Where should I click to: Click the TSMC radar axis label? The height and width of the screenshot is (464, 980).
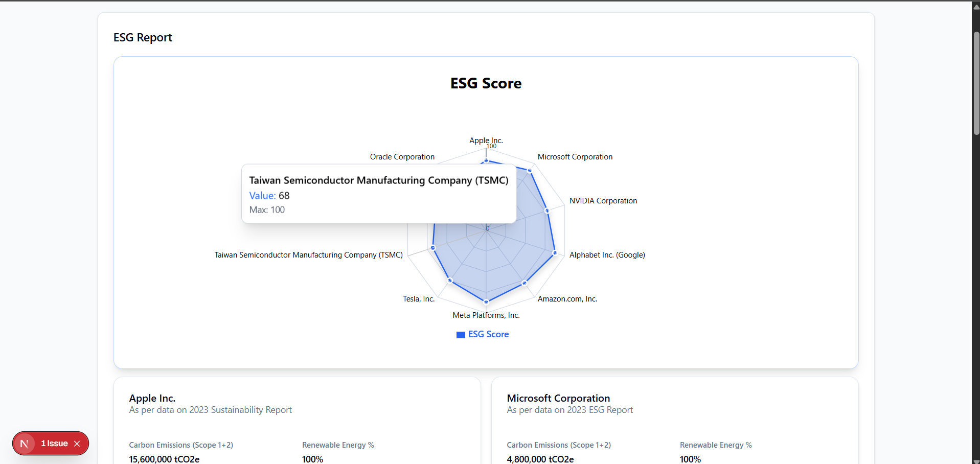(309, 255)
